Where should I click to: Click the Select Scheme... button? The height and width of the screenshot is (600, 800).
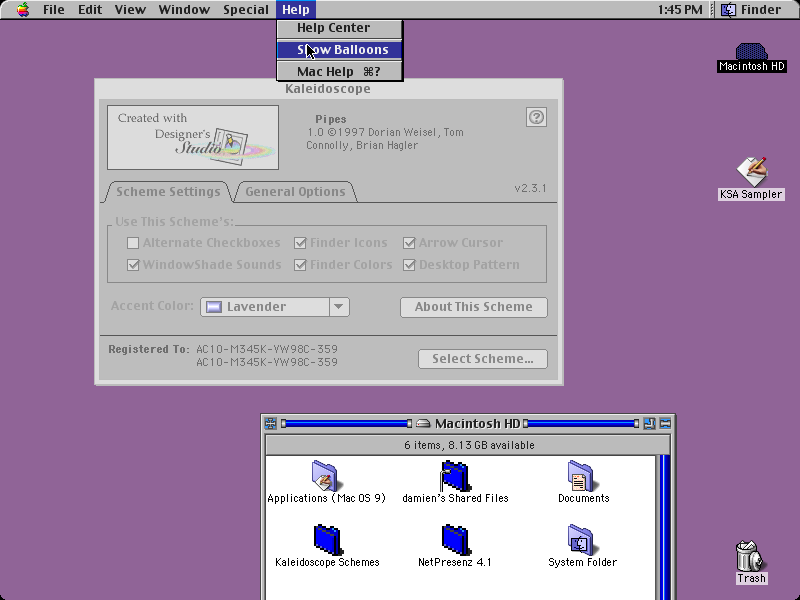(483, 359)
